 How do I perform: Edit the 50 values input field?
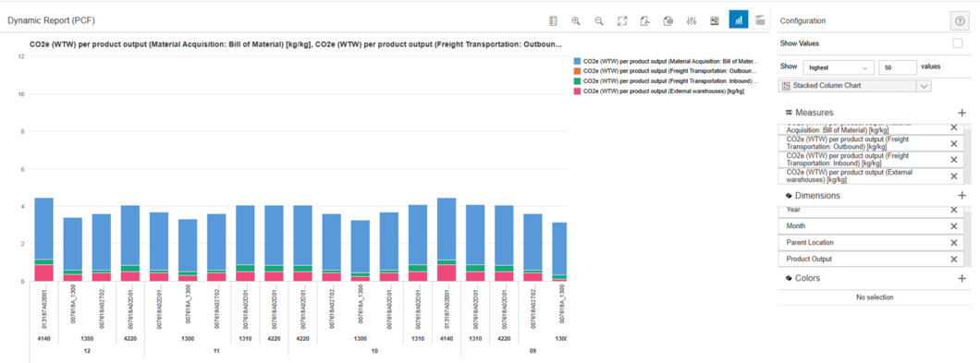898,67
